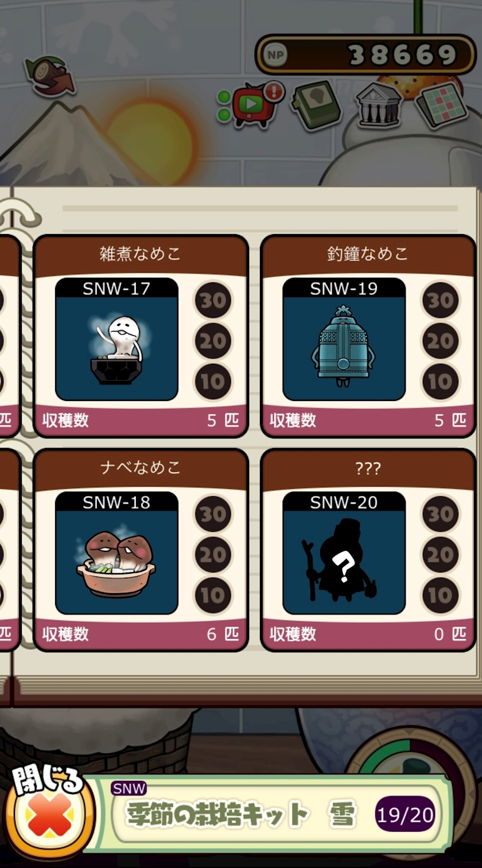Image resolution: width=482 pixels, height=868 pixels.
Task: Select the SNW-18 nabe nameko thumbnail
Action: click(116, 553)
